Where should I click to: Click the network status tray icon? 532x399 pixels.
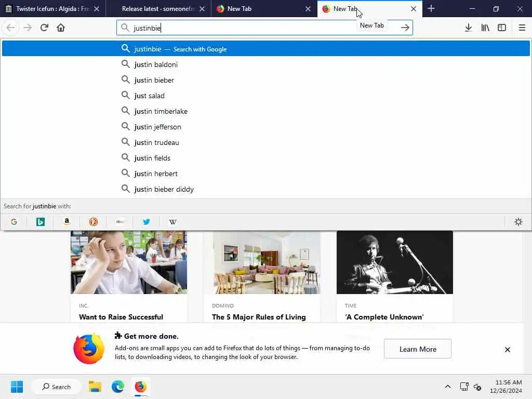464,387
